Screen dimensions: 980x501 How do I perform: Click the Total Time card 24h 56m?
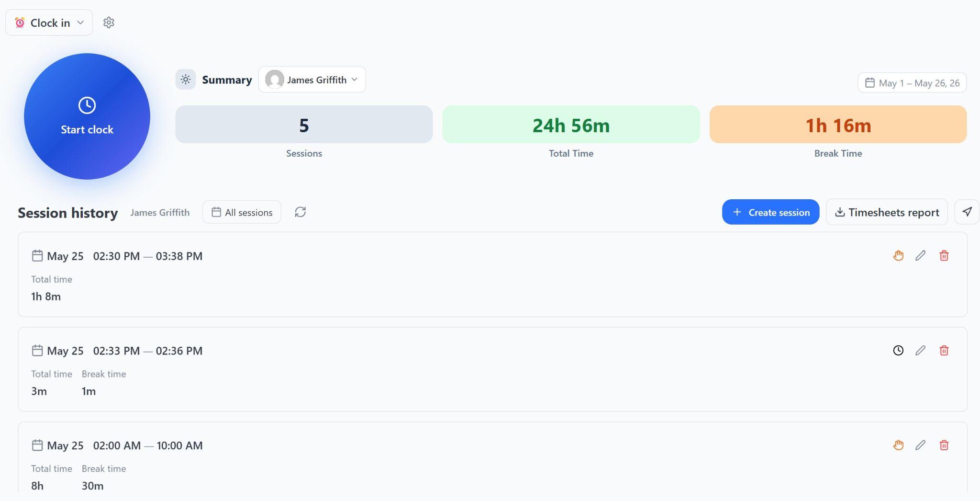click(571, 125)
